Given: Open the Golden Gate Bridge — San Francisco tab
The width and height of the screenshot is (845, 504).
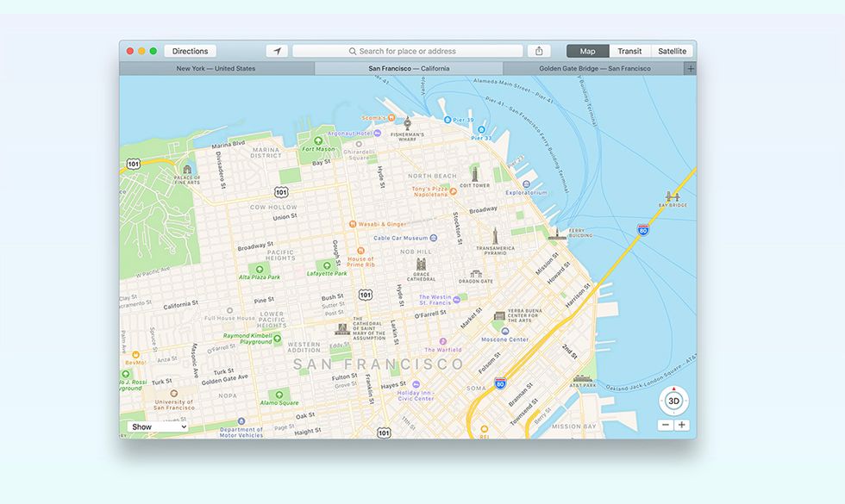Looking at the screenshot, I should click(594, 68).
